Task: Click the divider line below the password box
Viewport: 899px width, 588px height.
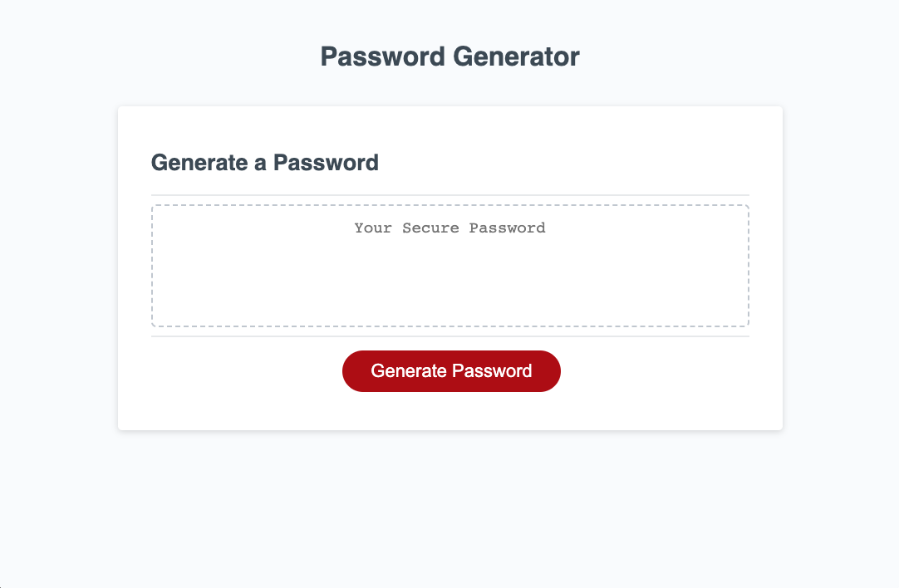Action: [450, 336]
